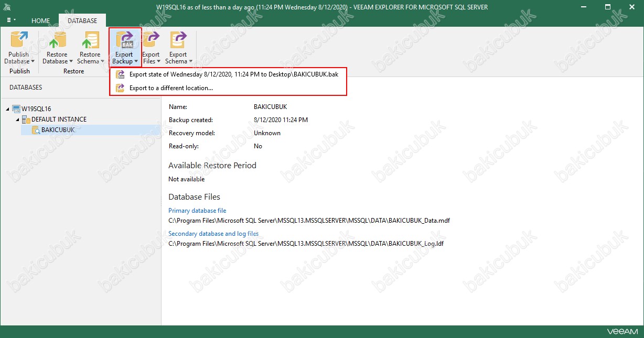The height and width of the screenshot is (338, 644).
Task: Select the BAKICUBUK database node
Action: point(58,130)
